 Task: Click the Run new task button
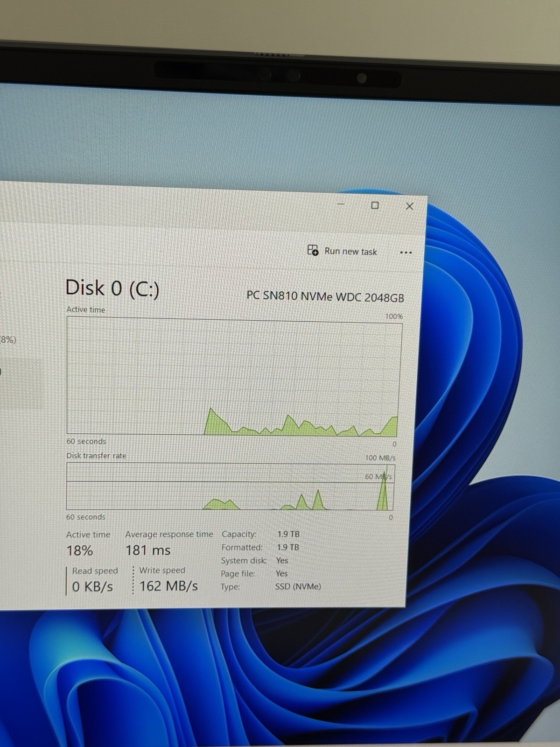coord(342,251)
